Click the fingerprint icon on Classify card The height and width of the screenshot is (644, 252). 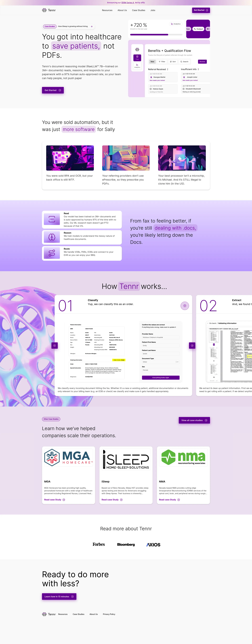coord(185,306)
